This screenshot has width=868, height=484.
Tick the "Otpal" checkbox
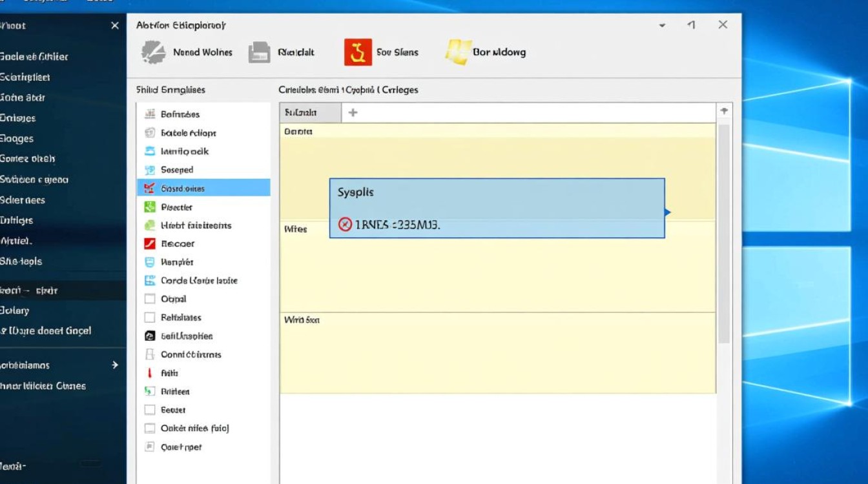pyautogui.click(x=150, y=299)
